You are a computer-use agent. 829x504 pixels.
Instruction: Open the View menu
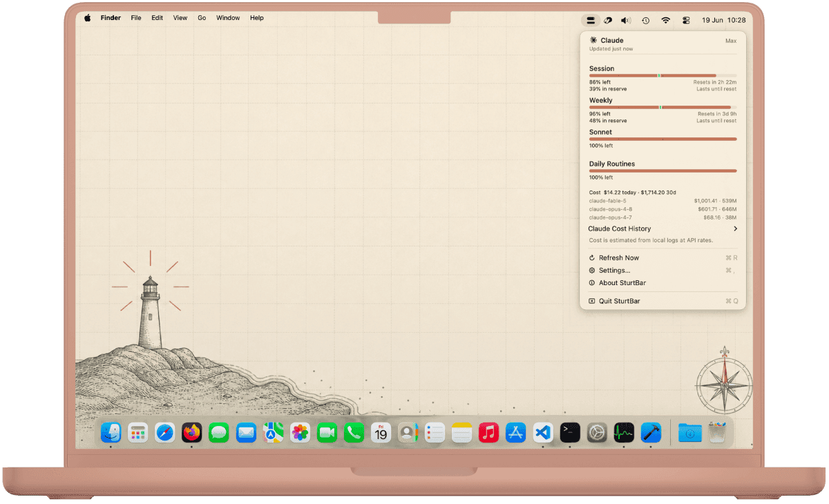point(180,18)
